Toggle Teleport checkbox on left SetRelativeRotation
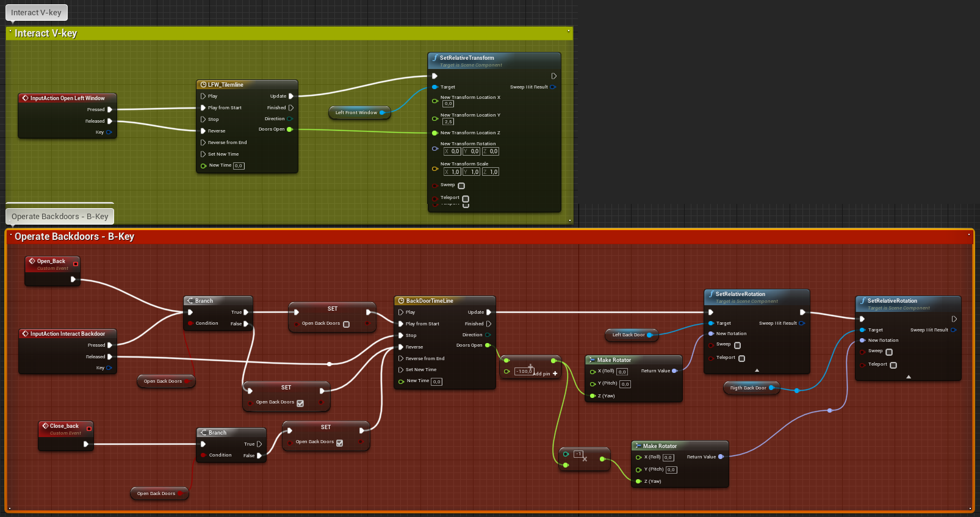This screenshot has width=980, height=517. (x=742, y=358)
